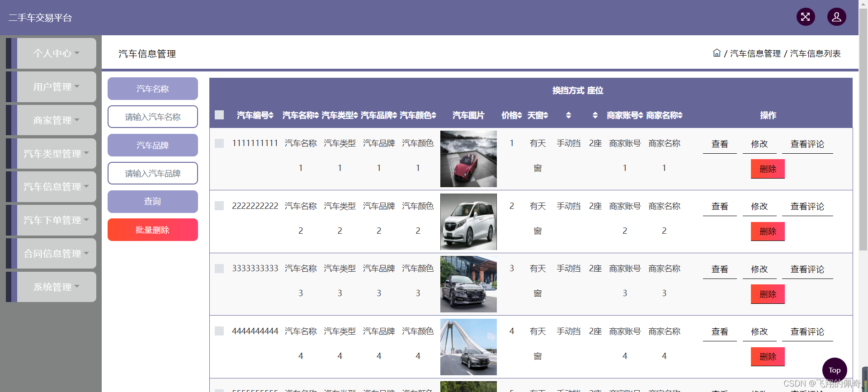868x392 pixels.
Task: Click the 汽车信息列表 breadcrumb link
Action: point(815,53)
